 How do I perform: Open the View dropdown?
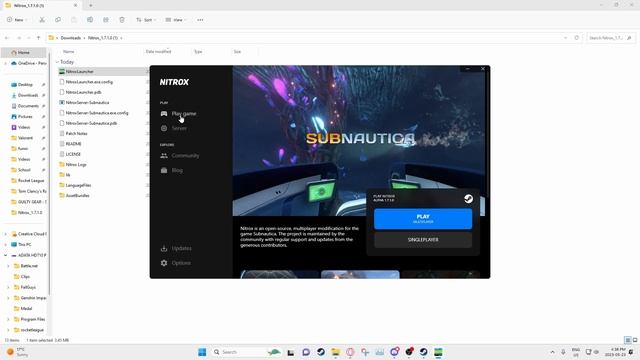[176, 20]
